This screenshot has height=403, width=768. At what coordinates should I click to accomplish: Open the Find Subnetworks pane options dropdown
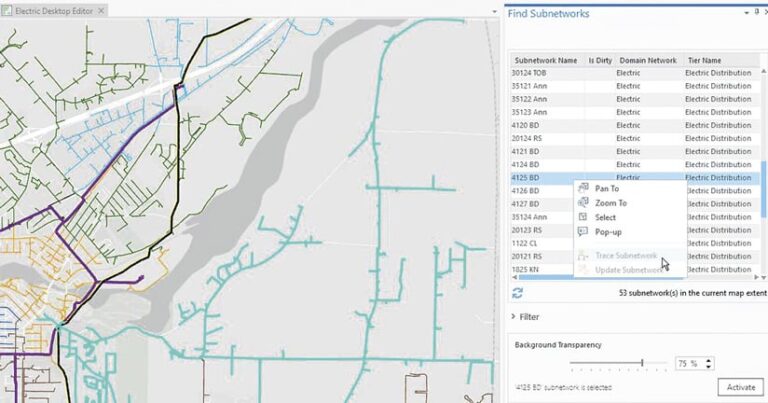(746, 13)
